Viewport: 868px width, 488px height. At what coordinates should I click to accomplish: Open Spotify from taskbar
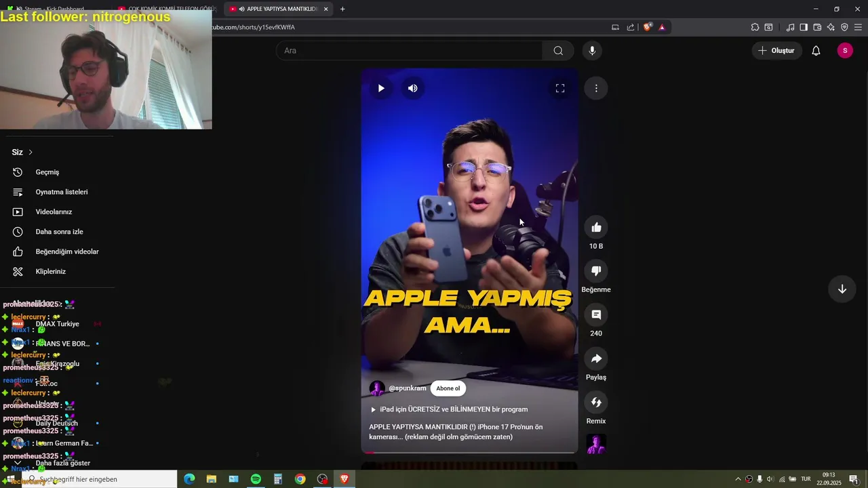click(x=256, y=479)
